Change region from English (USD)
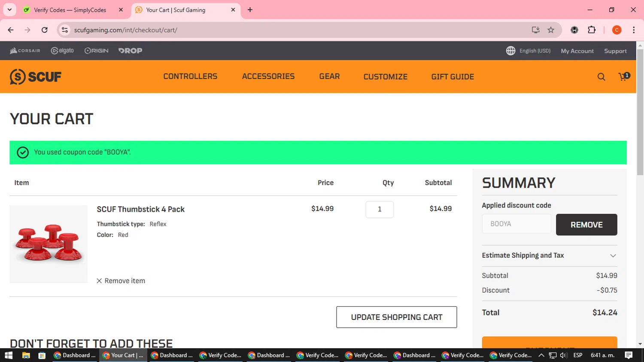This screenshot has width=644, height=362. [x=535, y=51]
